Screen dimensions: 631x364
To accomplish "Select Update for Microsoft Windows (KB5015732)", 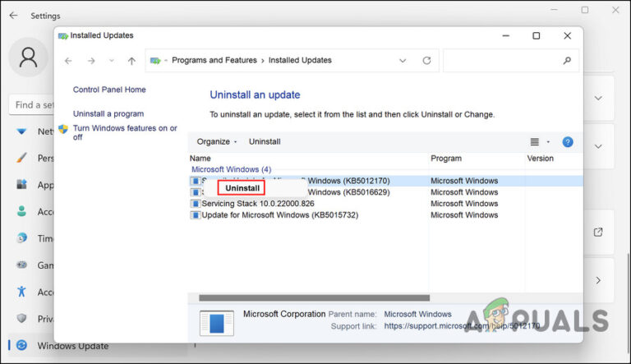I will tap(385, 215).
